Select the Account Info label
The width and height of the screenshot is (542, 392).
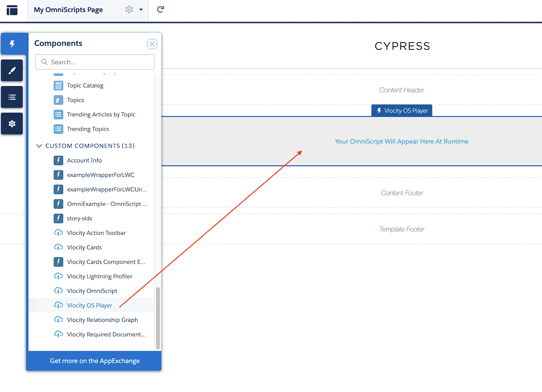click(x=84, y=161)
